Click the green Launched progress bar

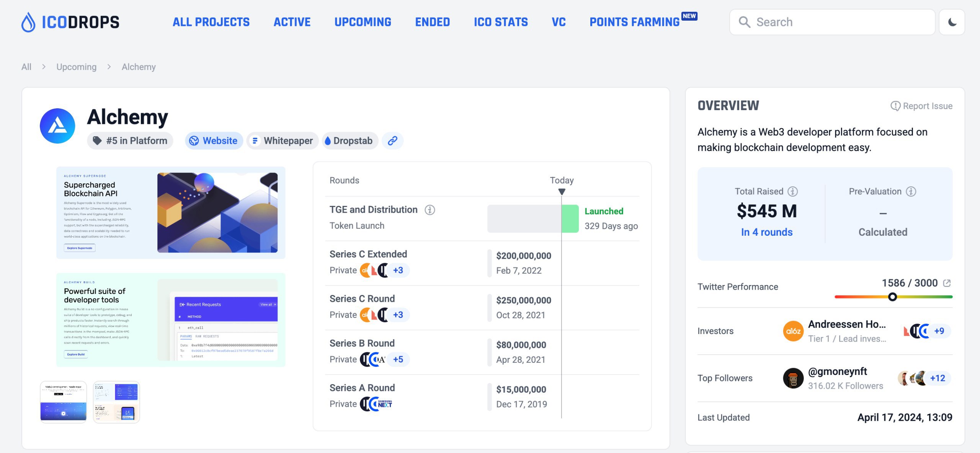tap(570, 218)
